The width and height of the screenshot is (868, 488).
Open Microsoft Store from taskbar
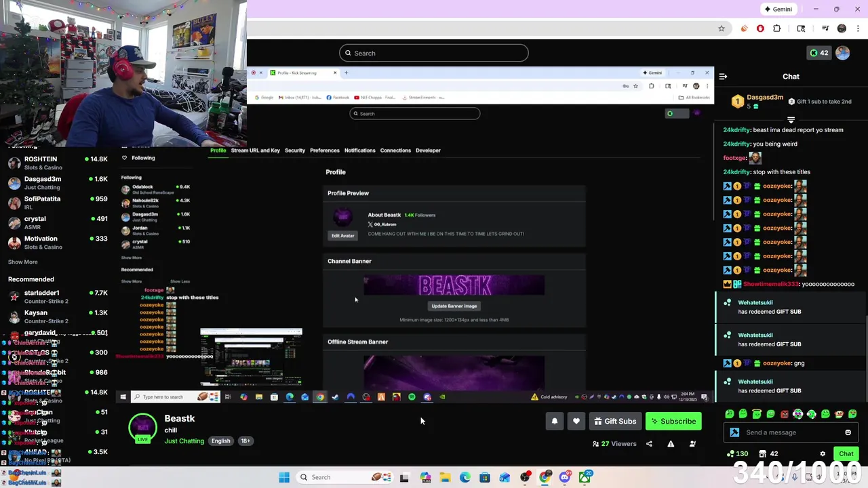485,477
